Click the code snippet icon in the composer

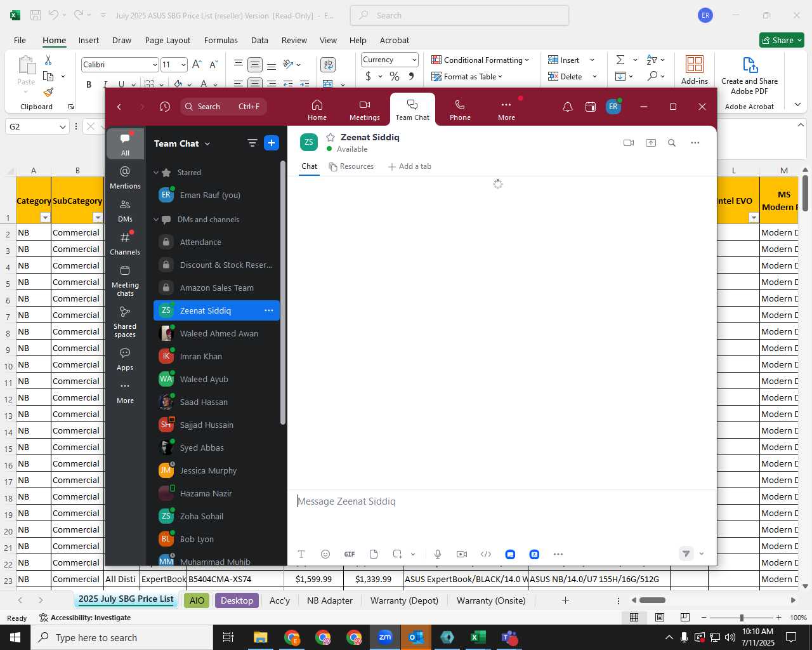[x=486, y=554]
